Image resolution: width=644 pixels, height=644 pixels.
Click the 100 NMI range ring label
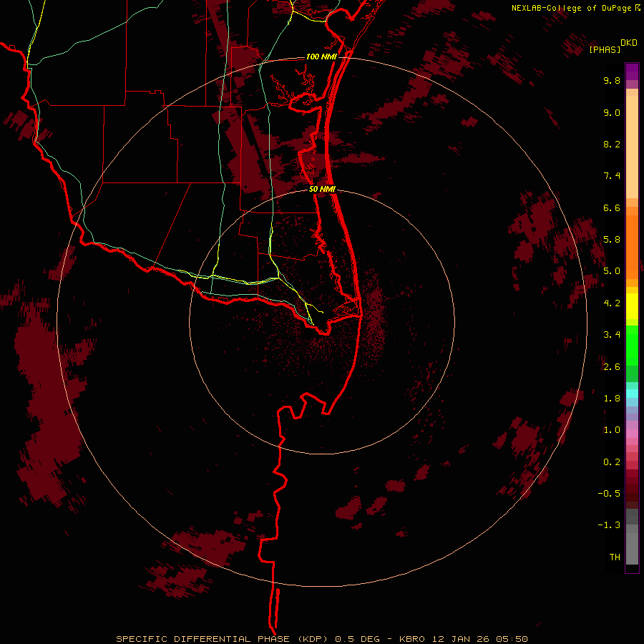pyautogui.click(x=321, y=57)
